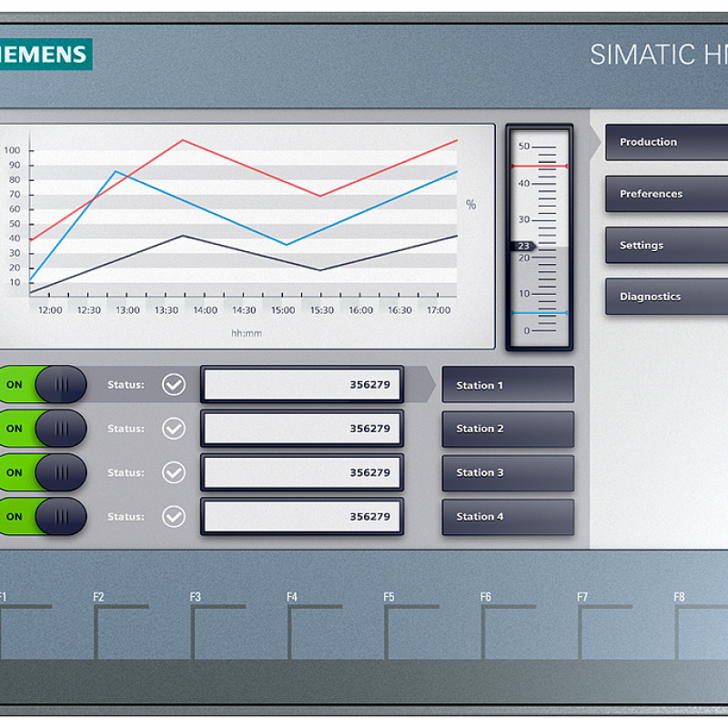728x728 pixels.
Task: Click the Status checkmark icon for Station 4
Action: pyautogui.click(x=174, y=517)
